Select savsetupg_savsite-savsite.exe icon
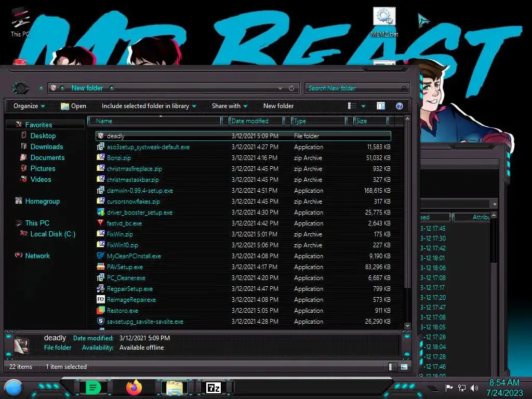Viewport: 532px width, 399px height. 100,321
